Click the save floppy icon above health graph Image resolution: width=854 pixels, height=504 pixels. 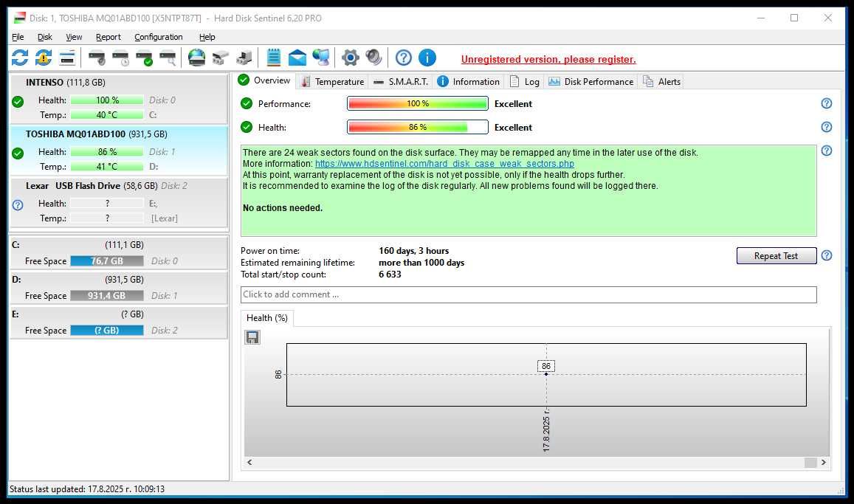[252, 337]
